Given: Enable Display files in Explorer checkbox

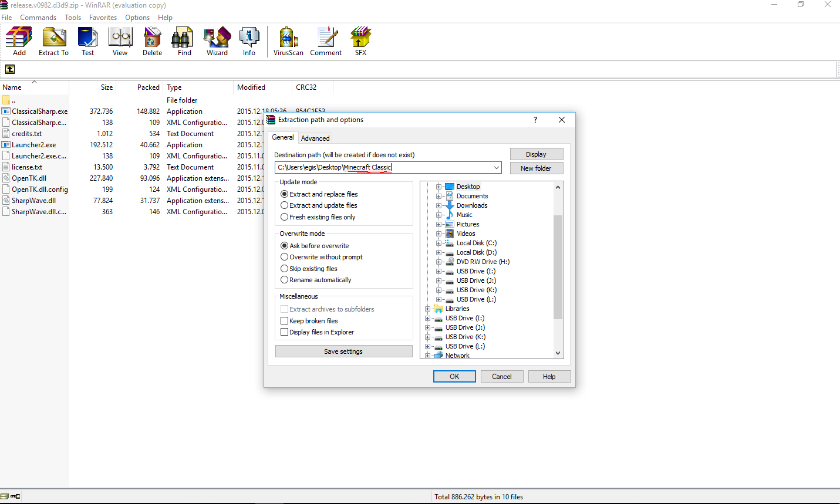Looking at the screenshot, I should coord(284,332).
